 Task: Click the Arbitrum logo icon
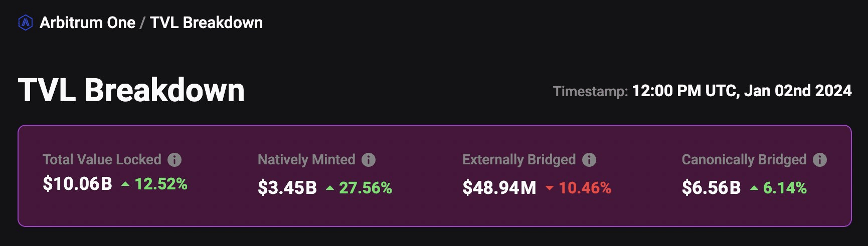(x=25, y=23)
